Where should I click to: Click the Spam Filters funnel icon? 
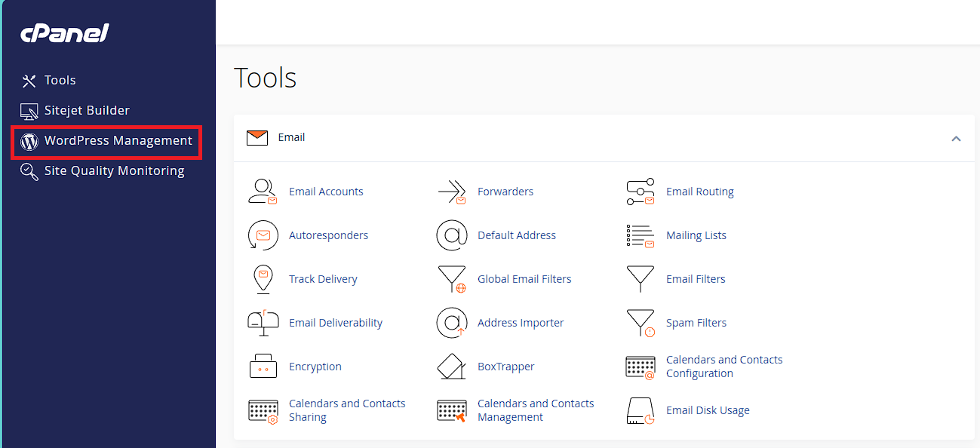[x=641, y=323]
